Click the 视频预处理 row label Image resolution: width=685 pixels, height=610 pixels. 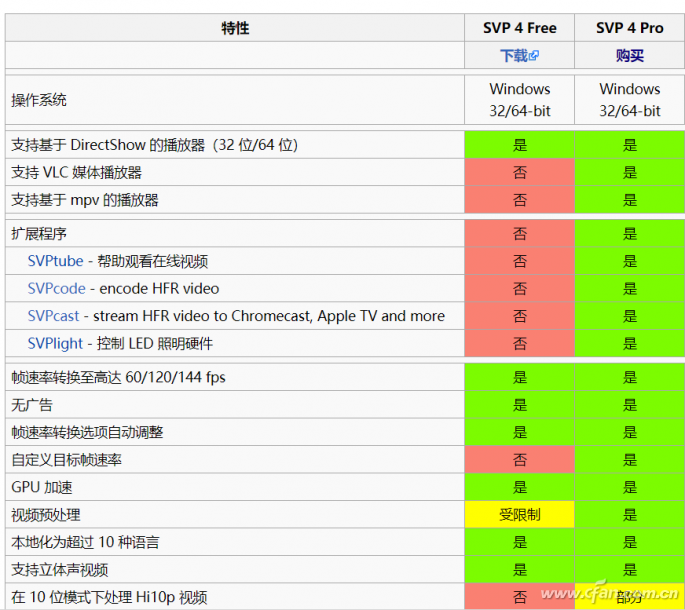click(46, 515)
